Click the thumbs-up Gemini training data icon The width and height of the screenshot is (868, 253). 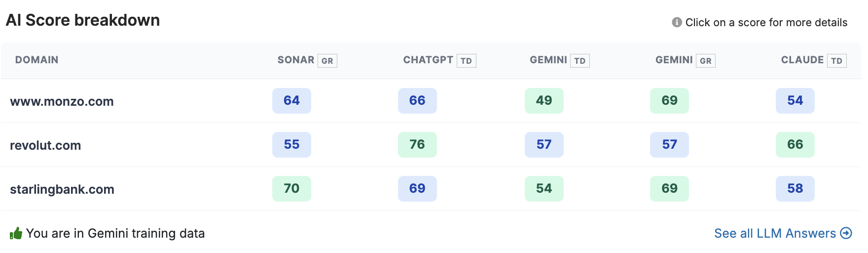[16, 233]
